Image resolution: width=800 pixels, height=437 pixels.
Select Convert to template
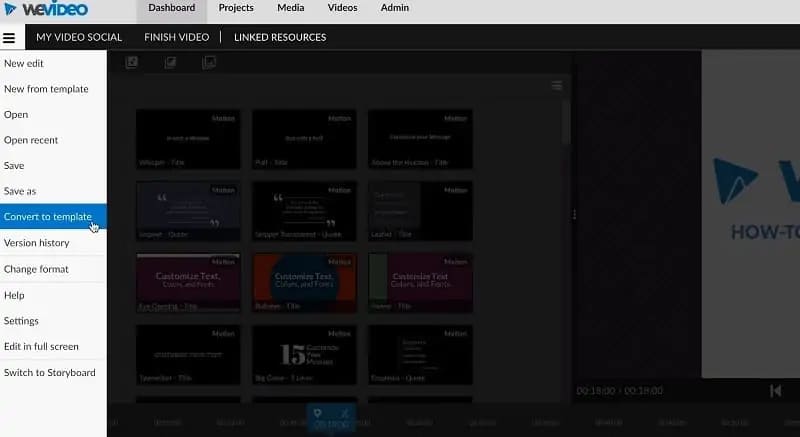tap(53, 217)
